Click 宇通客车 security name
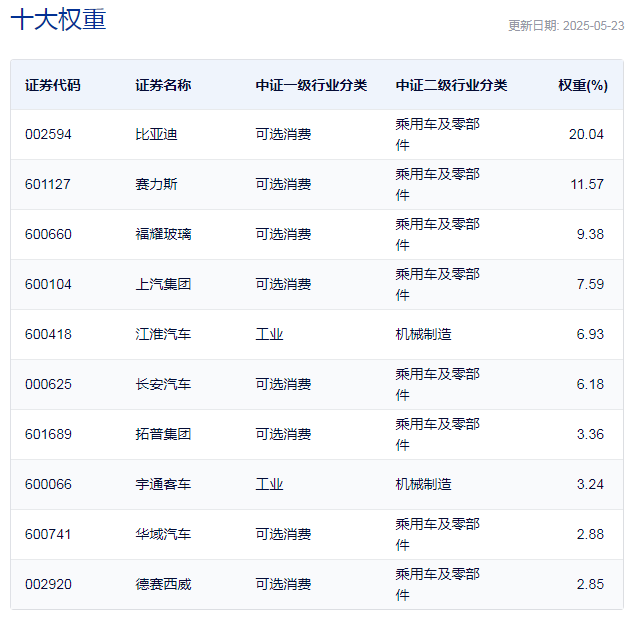Screen dimensions: 632x618 coord(163,484)
